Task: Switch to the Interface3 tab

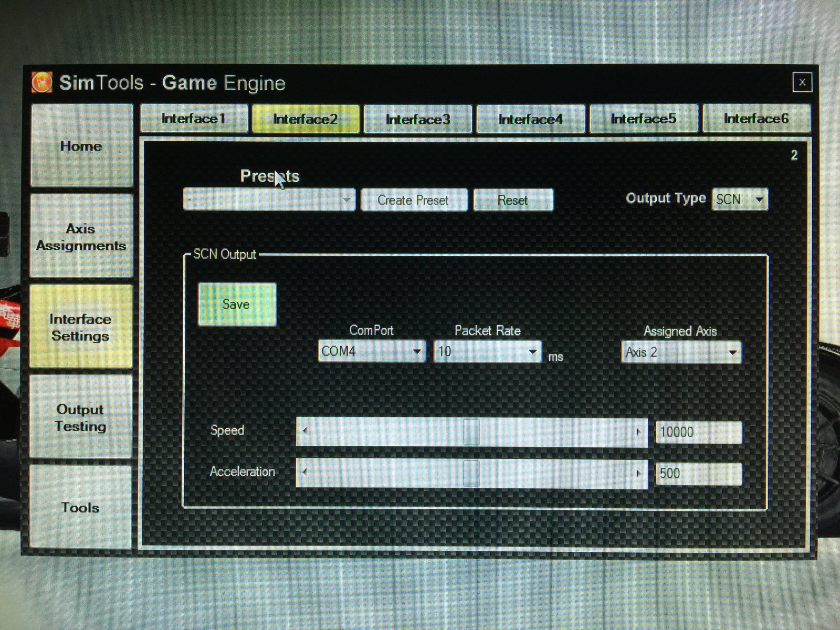Action: point(418,119)
